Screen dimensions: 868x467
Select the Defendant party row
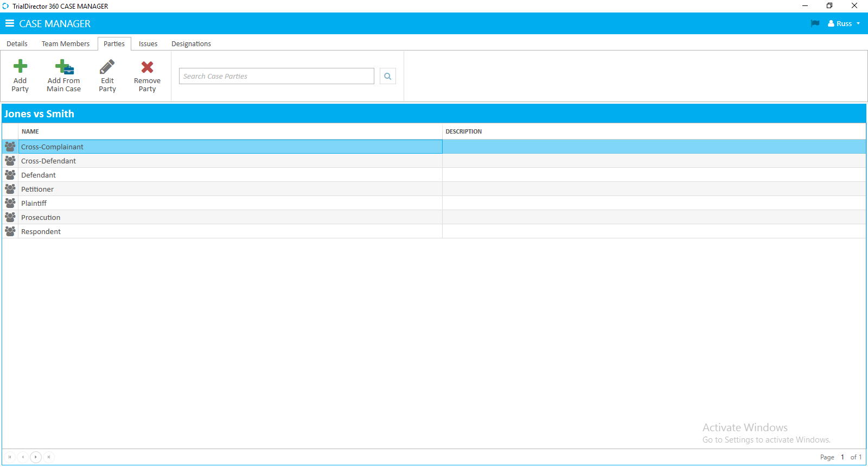tap(434, 175)
